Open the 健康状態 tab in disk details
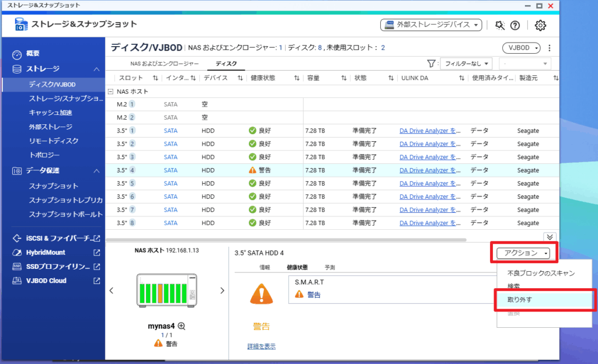Viewport: 598px width, 364px height. [x=297, y=267]
